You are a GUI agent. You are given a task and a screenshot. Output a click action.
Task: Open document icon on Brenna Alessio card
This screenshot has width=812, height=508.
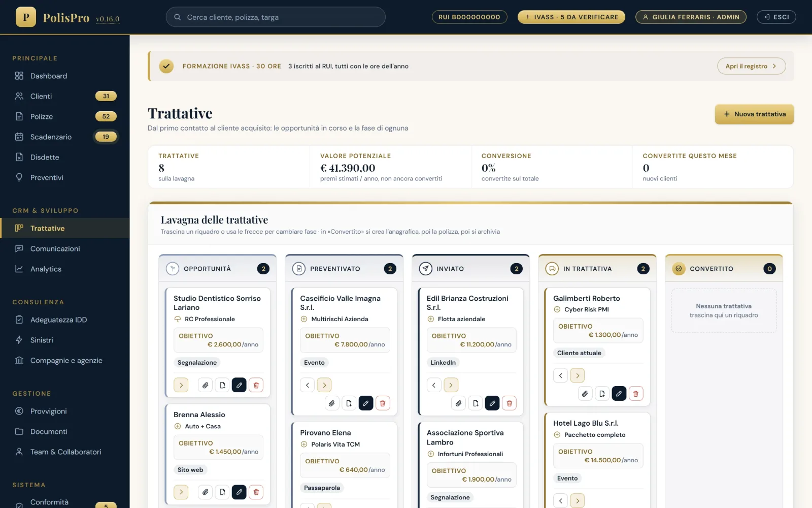coord(222,492)
